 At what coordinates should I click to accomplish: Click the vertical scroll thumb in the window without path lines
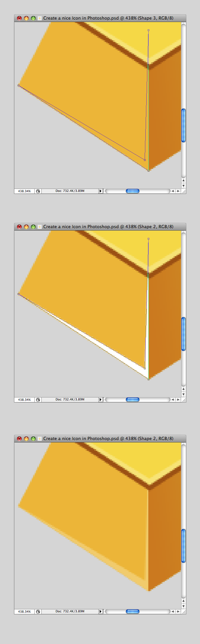pos(183,546)
